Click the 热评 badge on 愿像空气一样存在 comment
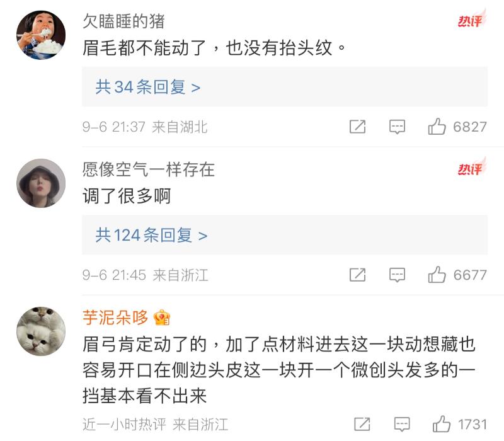Viewport: 504px width, 441px height. 471,168
